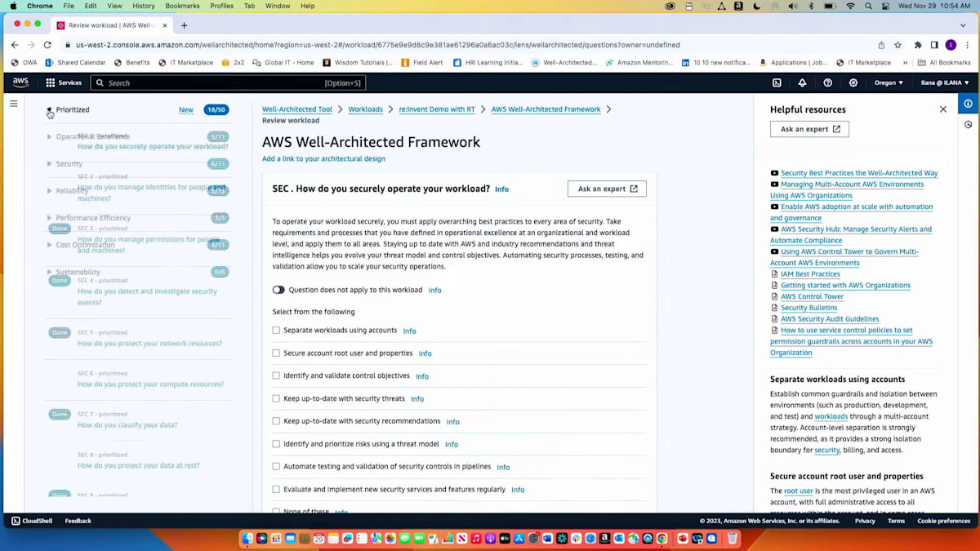
Task: Open the Chrome File menu
Action: pos(69,6)
